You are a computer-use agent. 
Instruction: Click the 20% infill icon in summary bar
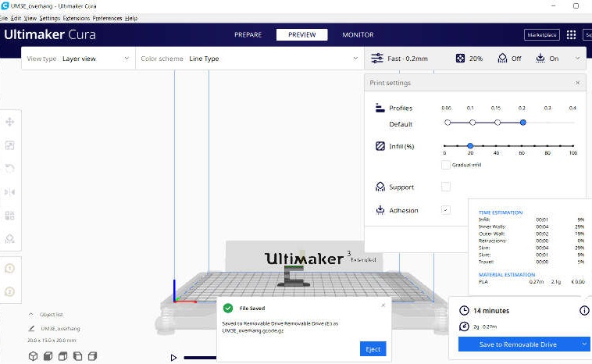[x=460, y=58]
